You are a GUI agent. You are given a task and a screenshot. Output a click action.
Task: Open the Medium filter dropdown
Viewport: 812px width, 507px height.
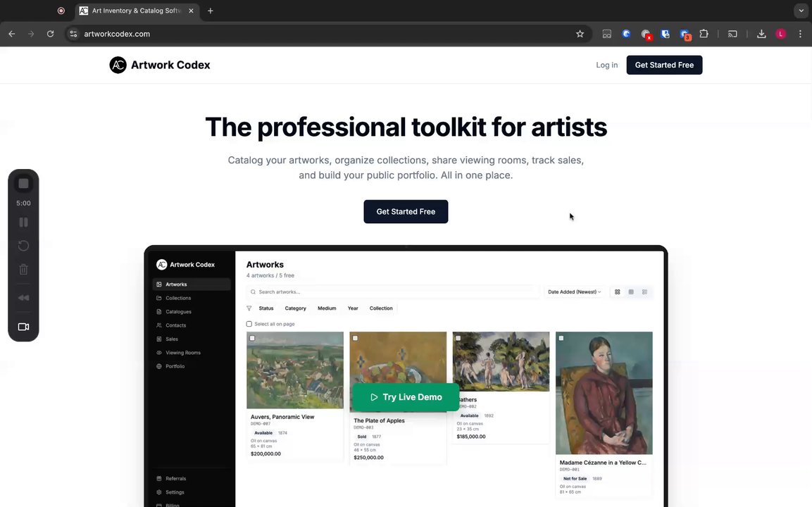(327, 308)
